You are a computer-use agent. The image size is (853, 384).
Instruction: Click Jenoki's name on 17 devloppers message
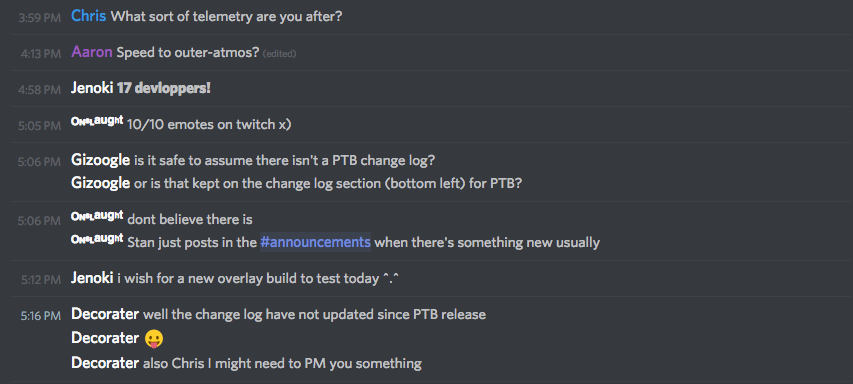(x=92, y=88)
